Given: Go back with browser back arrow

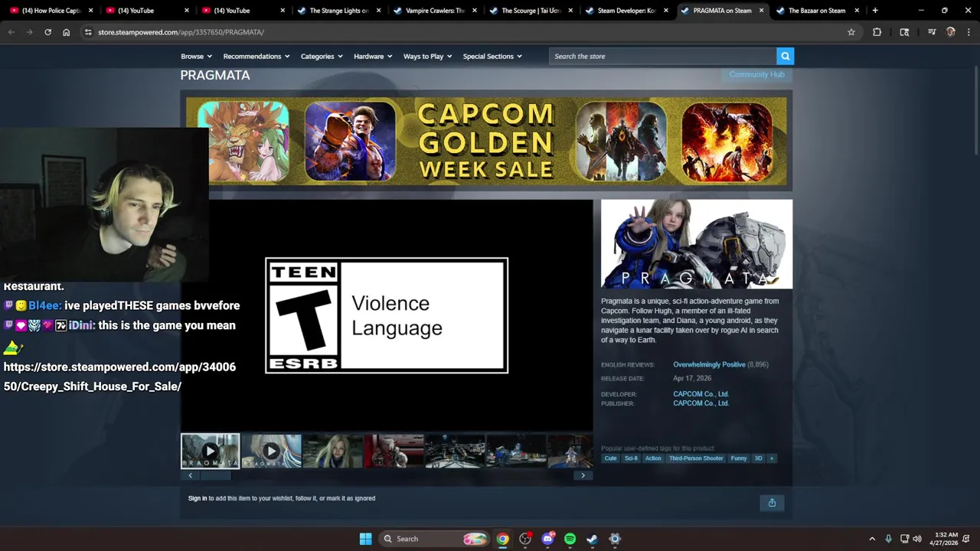Looking at the screenshot, I should [11, 32].
